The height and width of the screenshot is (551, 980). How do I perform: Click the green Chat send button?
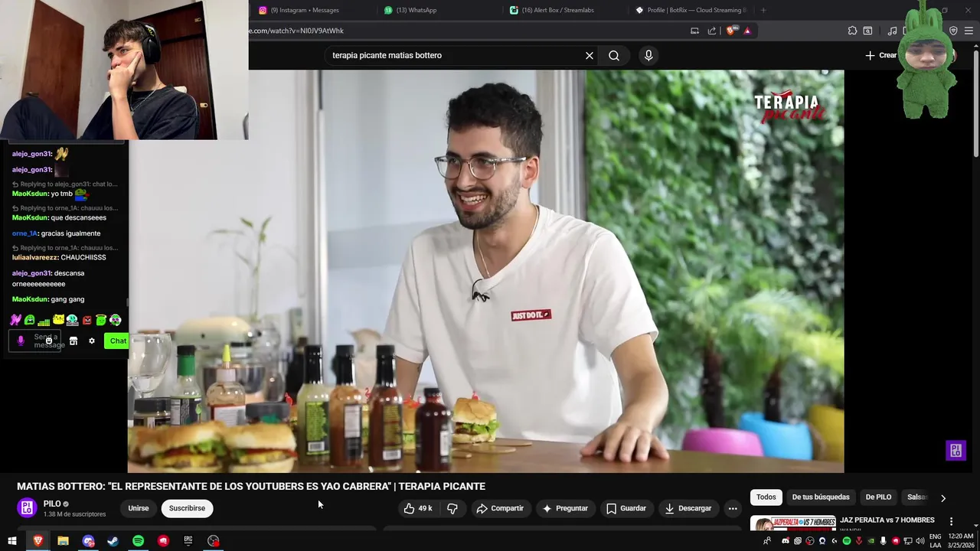tap(118, 341)
